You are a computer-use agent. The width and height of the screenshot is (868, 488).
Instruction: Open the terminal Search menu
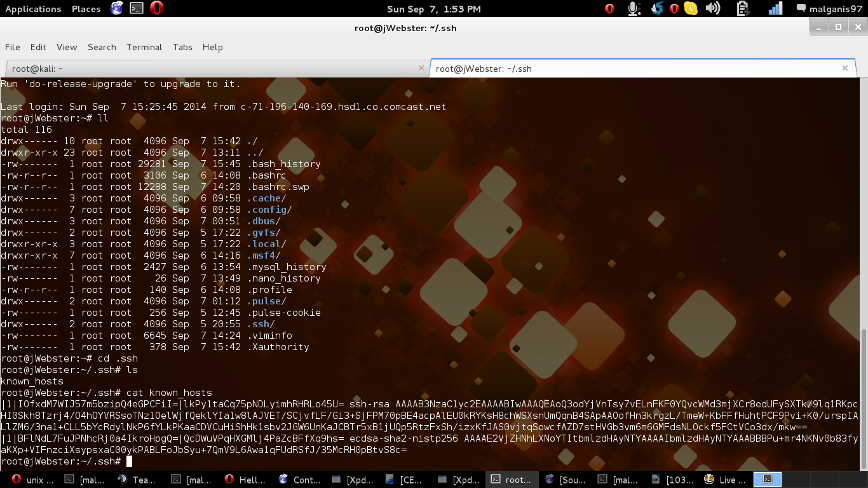coord(102,47)
